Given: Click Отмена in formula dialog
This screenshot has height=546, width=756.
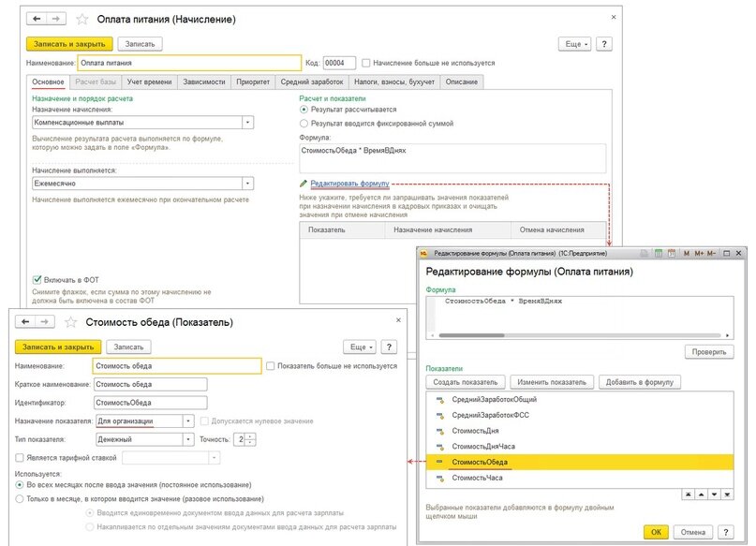Looking at the screenshot, I should coord(693,532).
